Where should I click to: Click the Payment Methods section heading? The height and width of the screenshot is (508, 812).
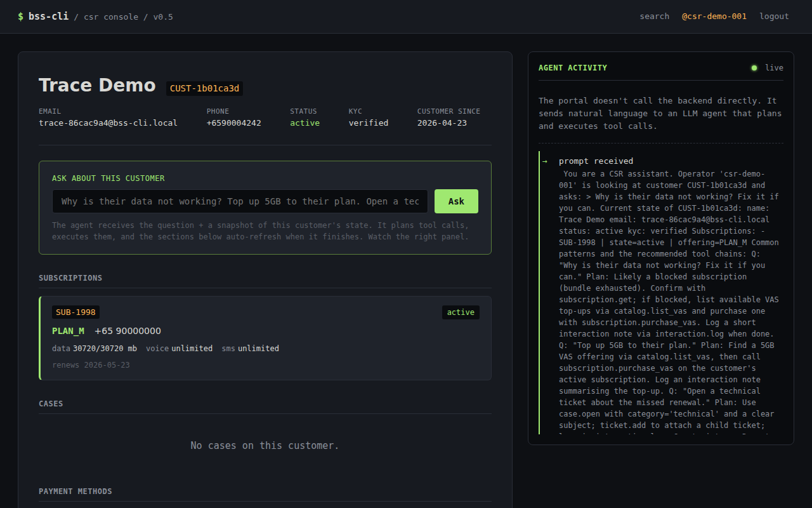tap(75, 491)
